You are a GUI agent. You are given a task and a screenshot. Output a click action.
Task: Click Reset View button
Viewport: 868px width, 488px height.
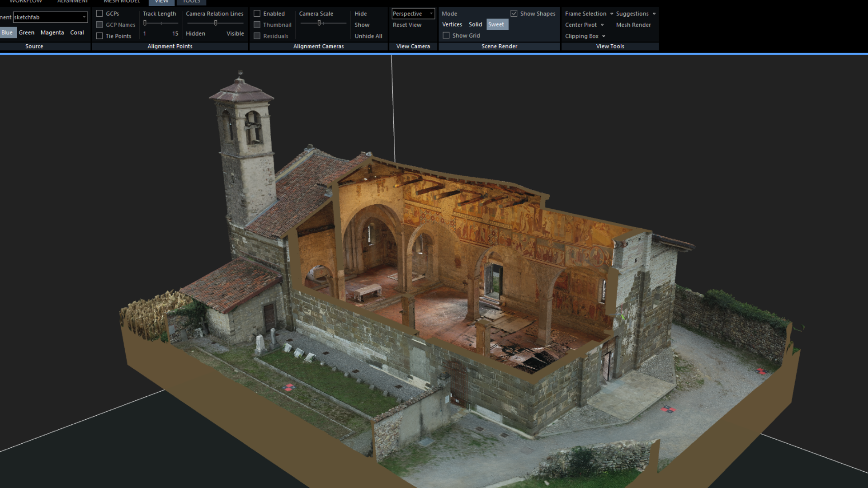(x=407, y=25)
